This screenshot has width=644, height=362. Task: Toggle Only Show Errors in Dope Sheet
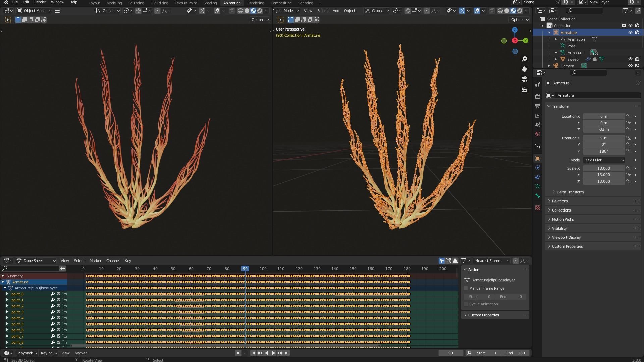(x=455, y=261)
